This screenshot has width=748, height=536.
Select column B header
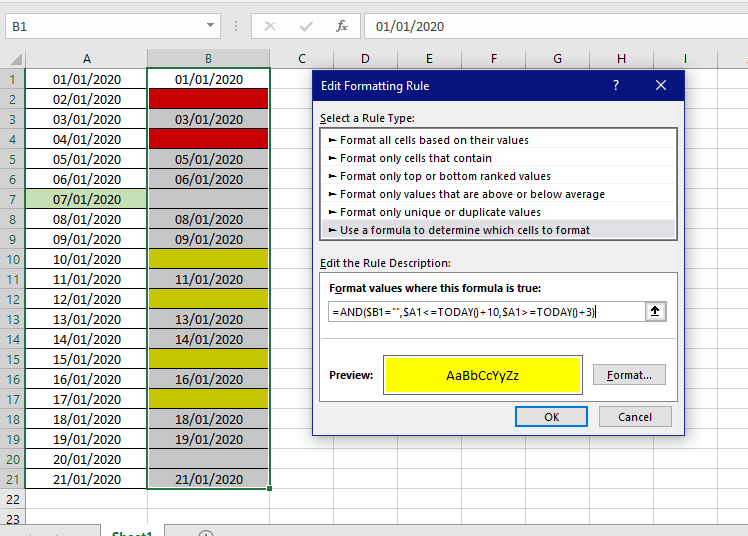[x=208, y=59]
